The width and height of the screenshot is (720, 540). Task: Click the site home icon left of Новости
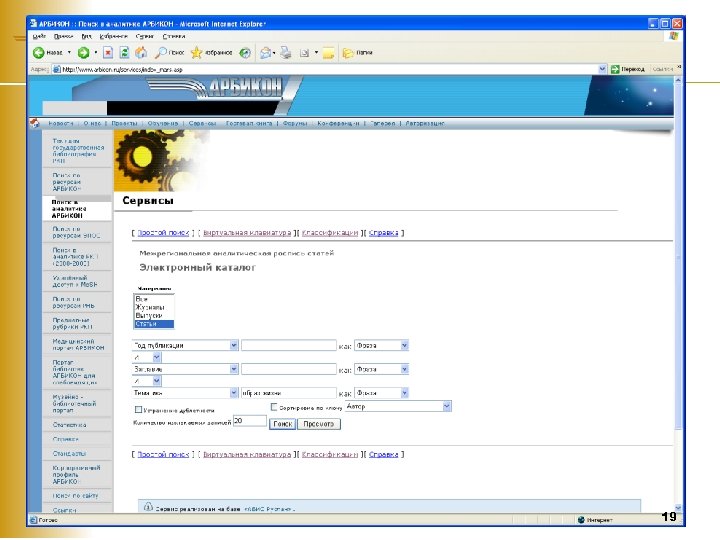[35, 123]
